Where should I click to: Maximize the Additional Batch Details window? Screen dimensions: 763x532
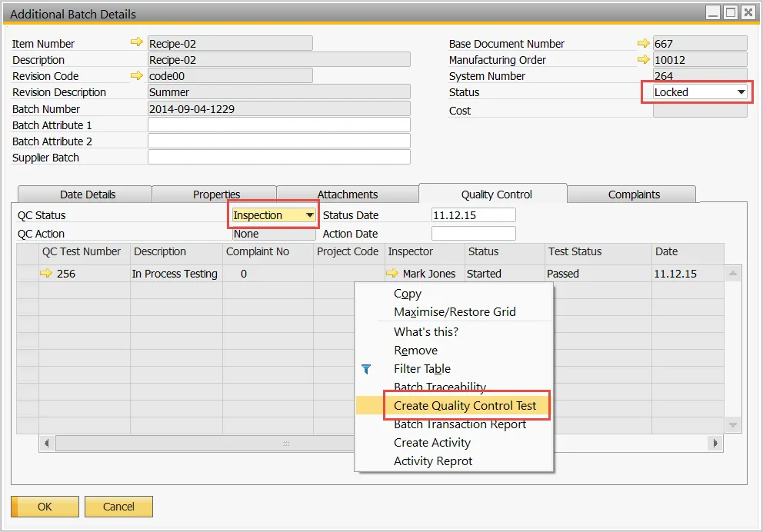[x=731, y=12]
